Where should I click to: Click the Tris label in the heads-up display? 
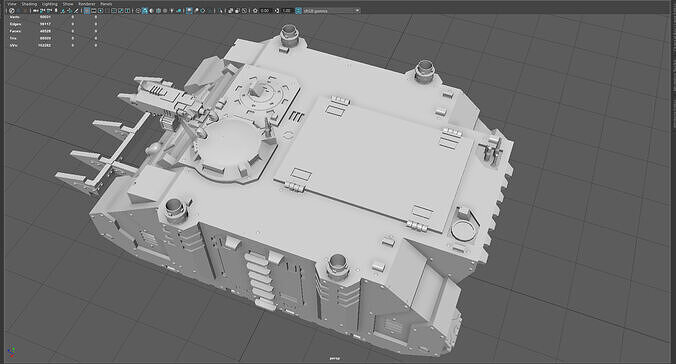[x=13, y=38]
